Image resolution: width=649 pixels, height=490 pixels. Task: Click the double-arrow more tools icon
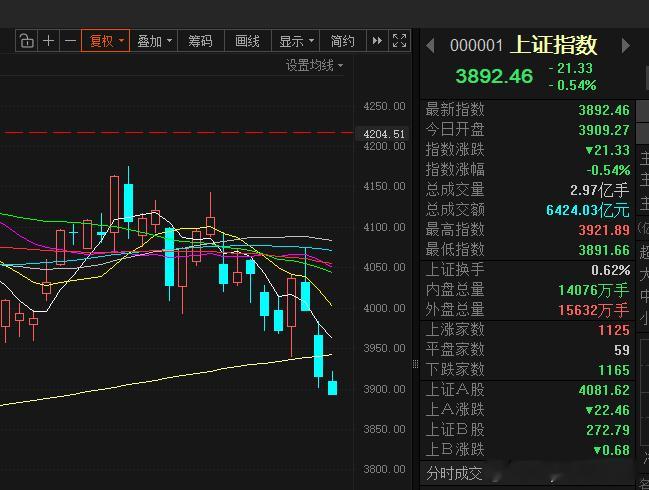coord(377,41)
